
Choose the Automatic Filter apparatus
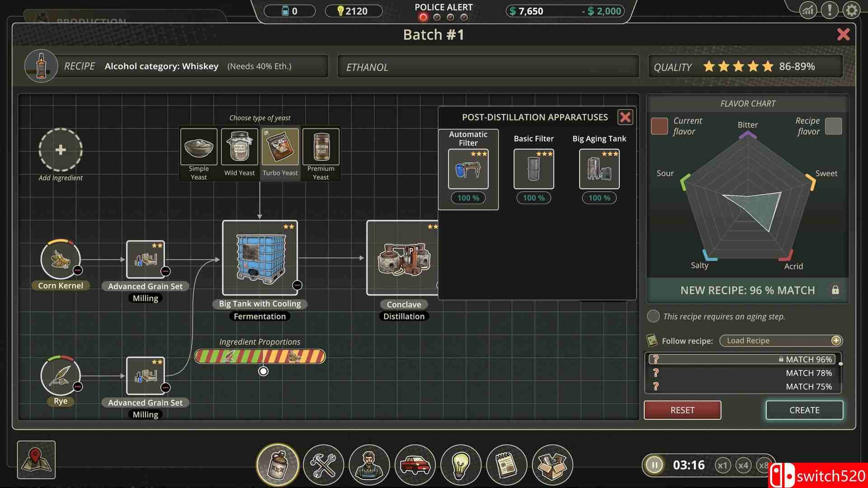coord(468,169)
